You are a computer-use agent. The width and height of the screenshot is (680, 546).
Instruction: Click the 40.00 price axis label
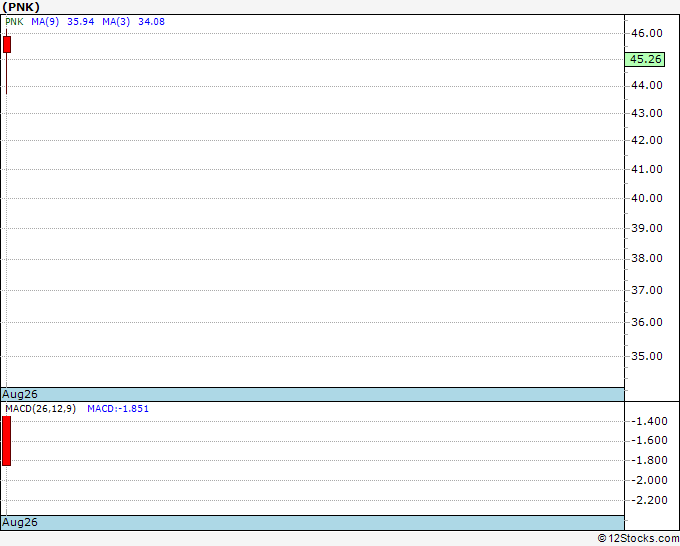647,198
